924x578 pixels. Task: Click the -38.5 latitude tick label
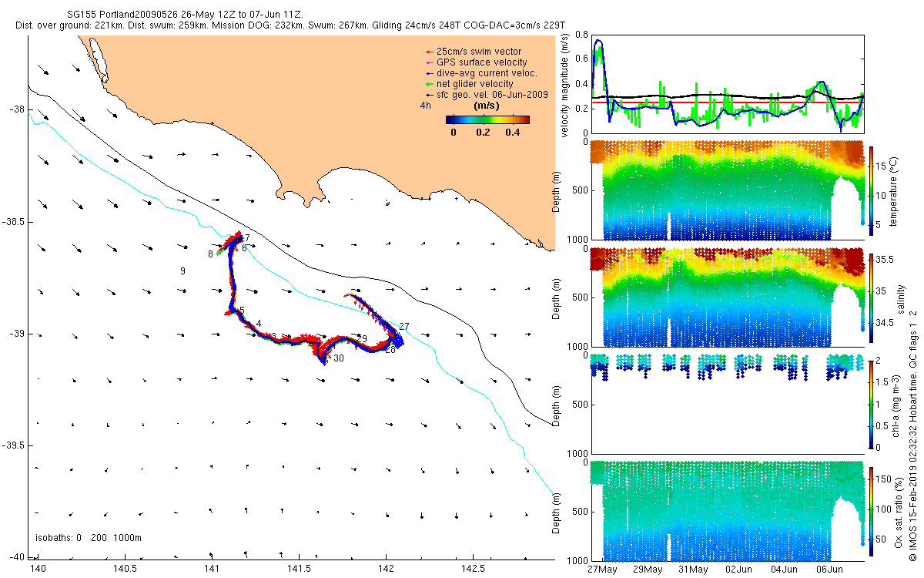point(12,221)
